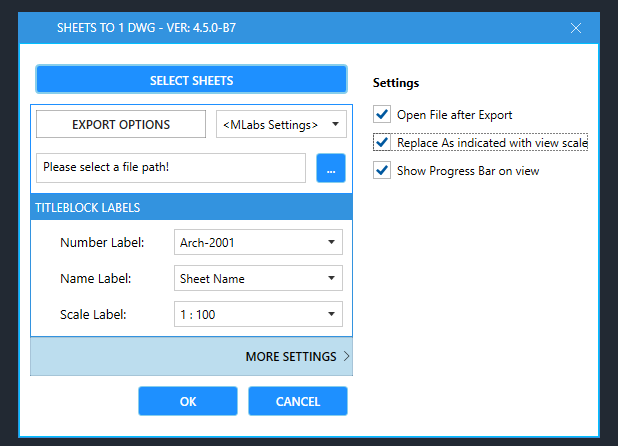The width and height of the screenshot is (618, 446).
Task: Expand the MLabs Settings dropdown
Action: (x=281, y=125)
